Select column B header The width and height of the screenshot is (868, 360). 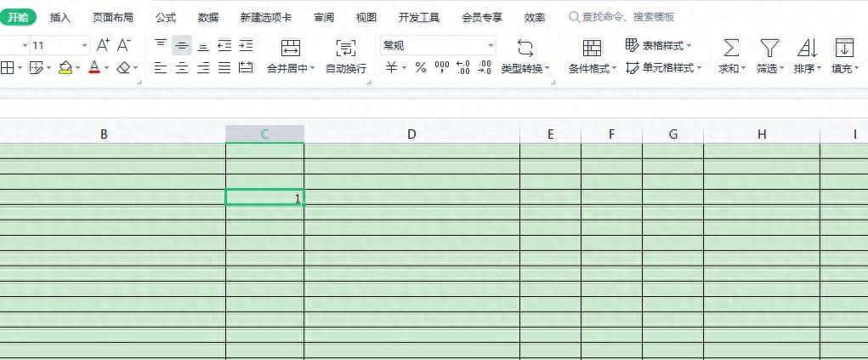point(104,134)
